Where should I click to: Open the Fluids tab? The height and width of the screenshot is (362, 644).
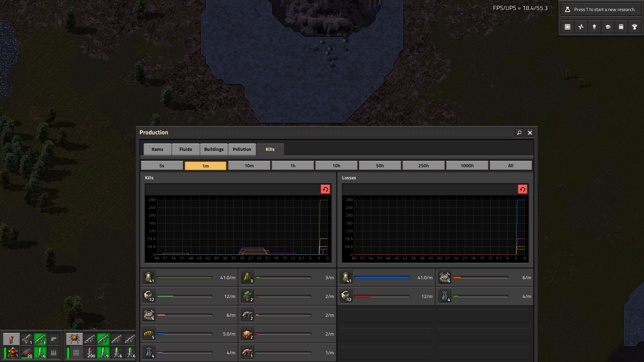(x=186, y=149)
